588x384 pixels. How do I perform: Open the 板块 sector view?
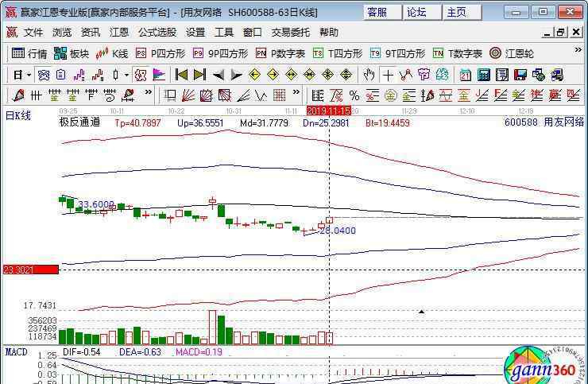pos(71,54)
